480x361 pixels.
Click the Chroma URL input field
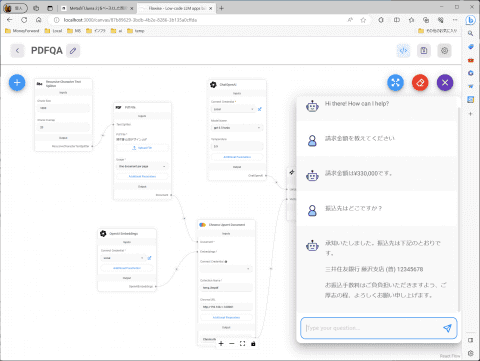226,307
